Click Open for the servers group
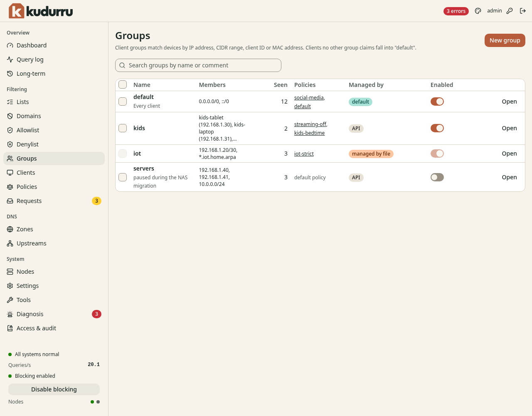The height and width of the screenshot is (416, 532). [509, 177]
